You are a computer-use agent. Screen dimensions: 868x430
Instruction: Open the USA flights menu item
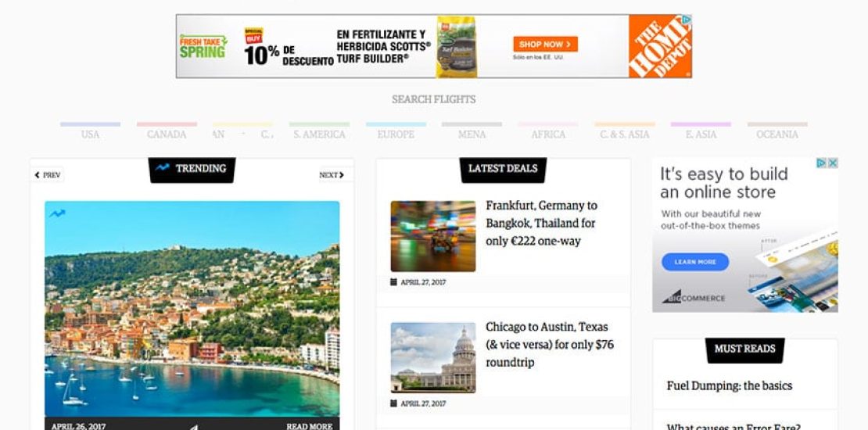tap(90, 134)
